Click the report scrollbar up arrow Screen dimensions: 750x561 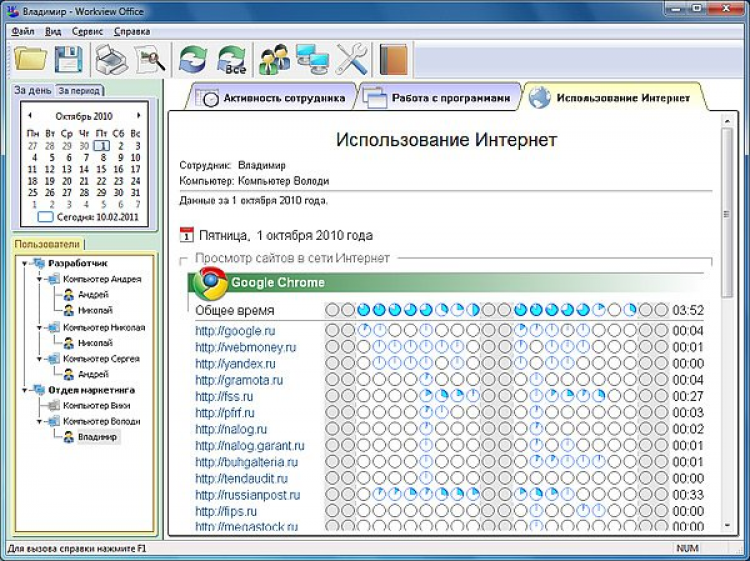(x=727, y=121)
